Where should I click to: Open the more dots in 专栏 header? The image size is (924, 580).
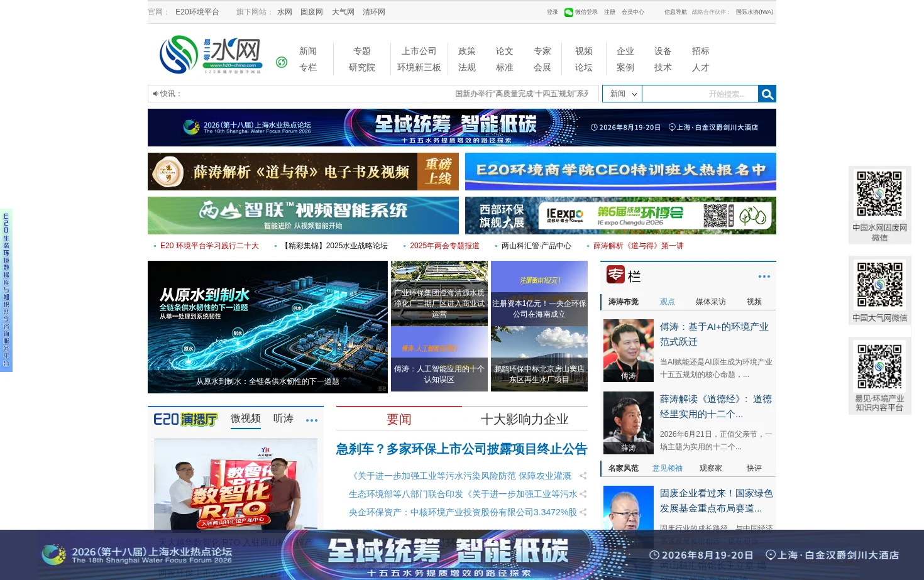click(x=764, y=276)
